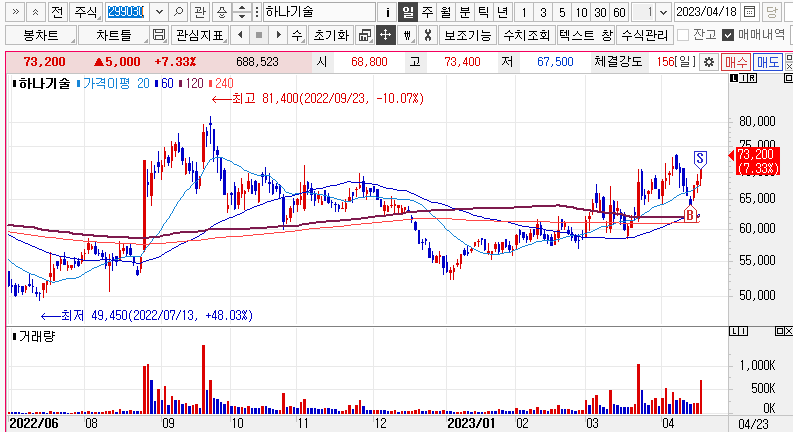Expand the stock code history dropdown arrow
This screenshot has width=793, height=432.
[159, 12]
